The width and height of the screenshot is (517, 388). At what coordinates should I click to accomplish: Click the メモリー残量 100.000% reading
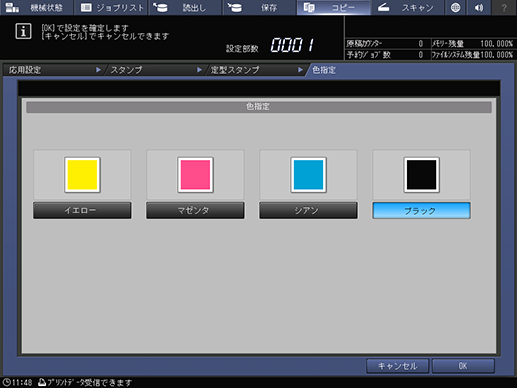point(496,44)
